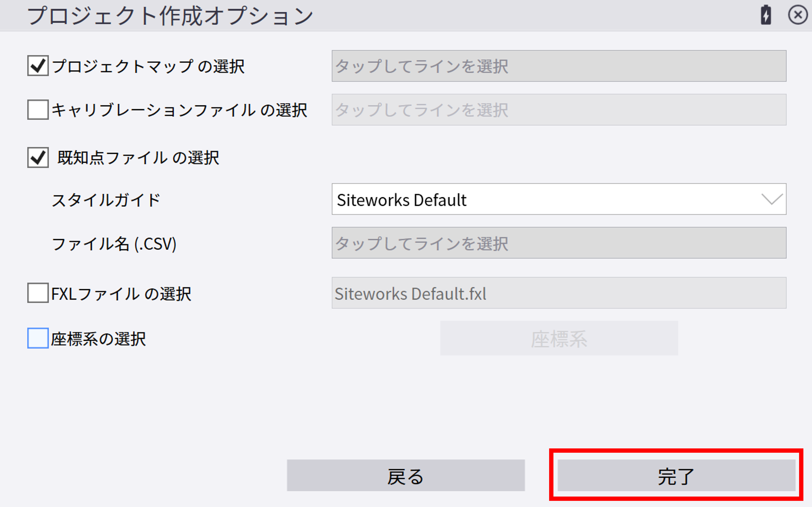Open the スタイルガイド Siteworks Default dropdown
Viewport: 812px width, 507px height.
(x=558, y=199)
